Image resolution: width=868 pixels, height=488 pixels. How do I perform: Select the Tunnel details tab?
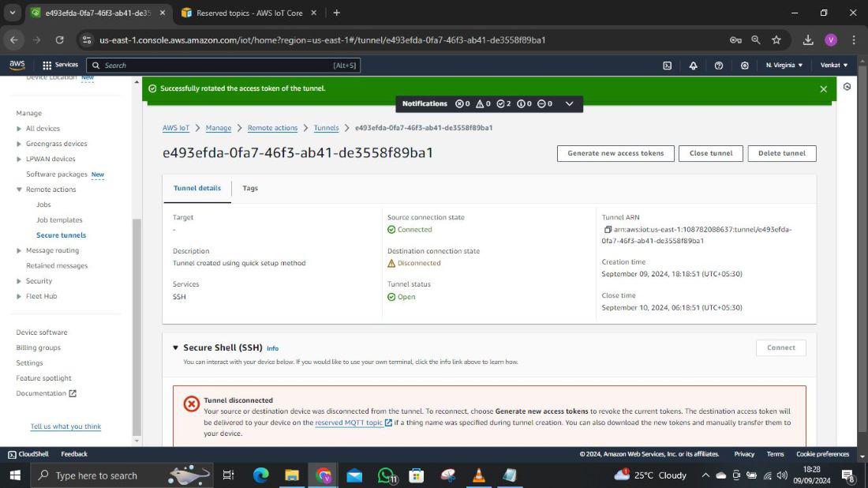pyautogui.click(x=197, y=189)
